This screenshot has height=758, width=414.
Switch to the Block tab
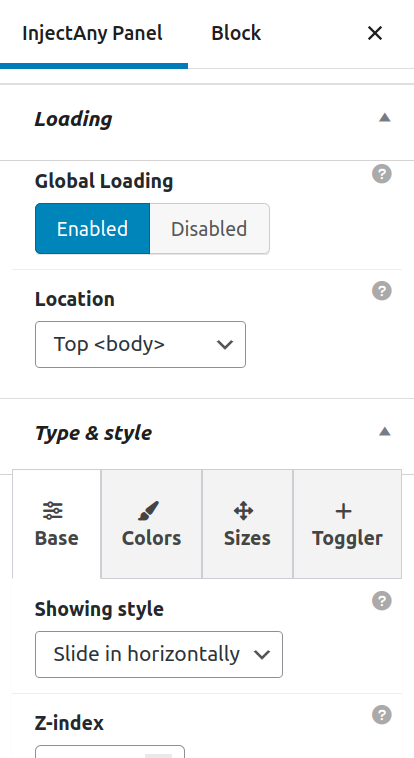236,33
